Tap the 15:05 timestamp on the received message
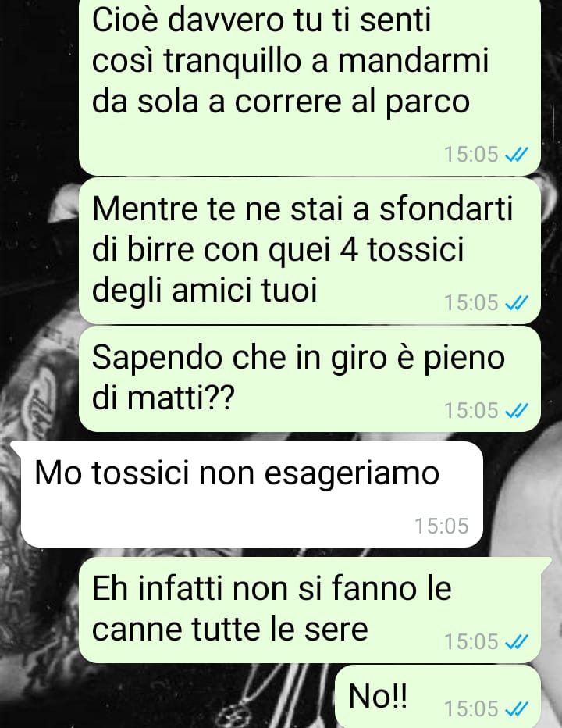This screenshot has height=728, width=562. point(441,526)
